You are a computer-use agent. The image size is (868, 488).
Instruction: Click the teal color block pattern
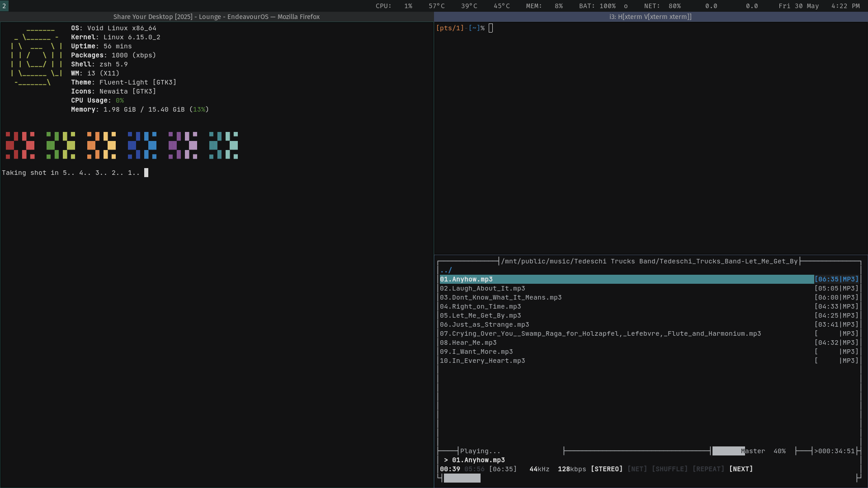[224, 145]
